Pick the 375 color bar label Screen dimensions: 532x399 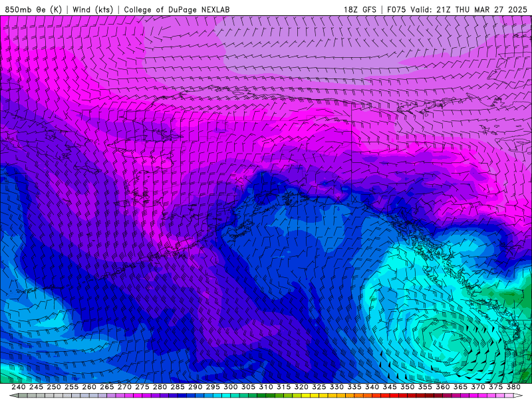pyautogui.click(x=495, y=387)
